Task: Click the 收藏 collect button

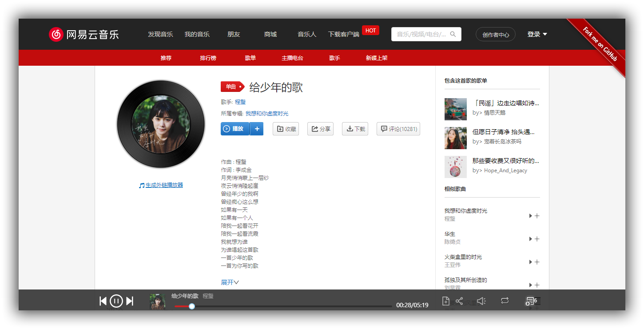Action: tap(286, 129)
